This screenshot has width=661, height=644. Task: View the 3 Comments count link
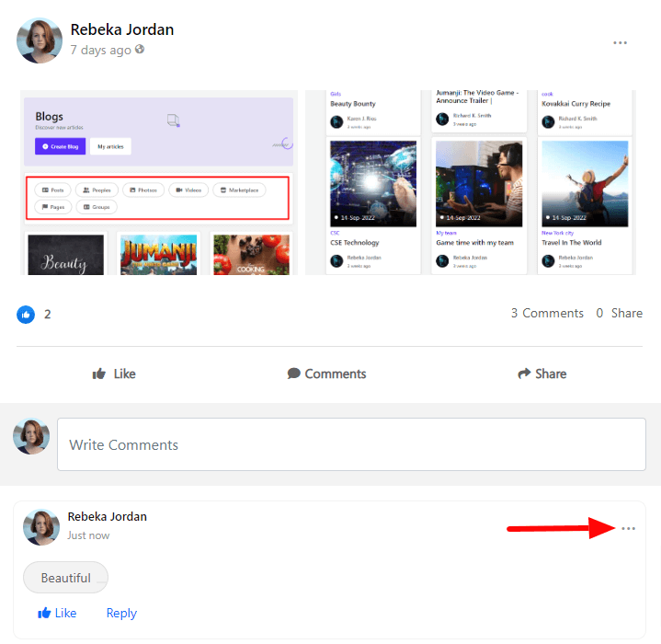tap(547, 314)
